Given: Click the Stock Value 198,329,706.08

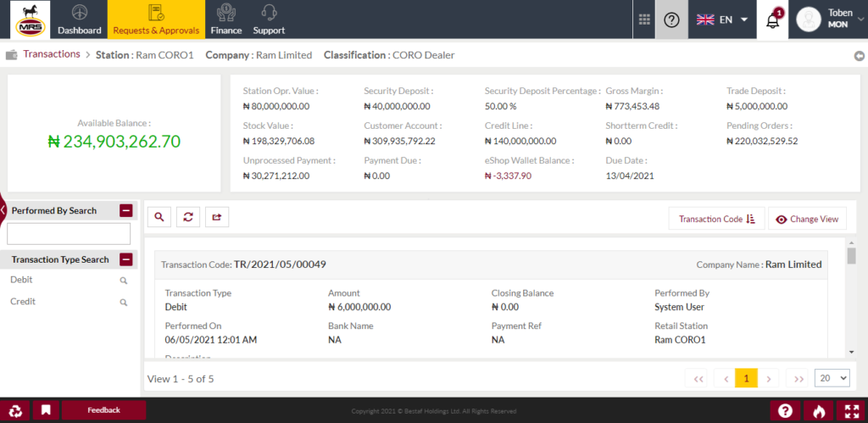Looking at the screenshot, I should 278,142.
